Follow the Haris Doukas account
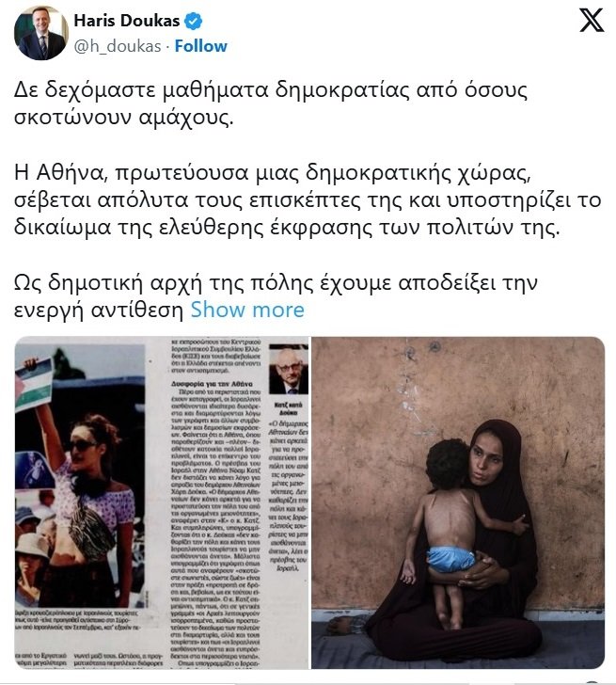 pyautogui.click(x=201, y=46)
